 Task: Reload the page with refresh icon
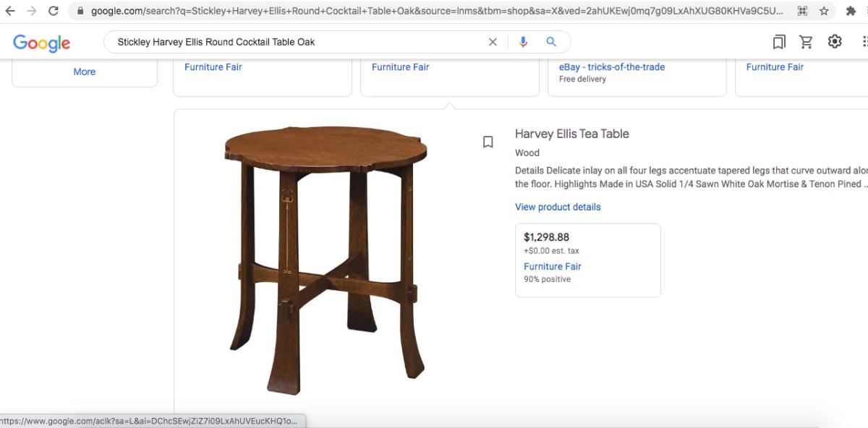(54, 11)
